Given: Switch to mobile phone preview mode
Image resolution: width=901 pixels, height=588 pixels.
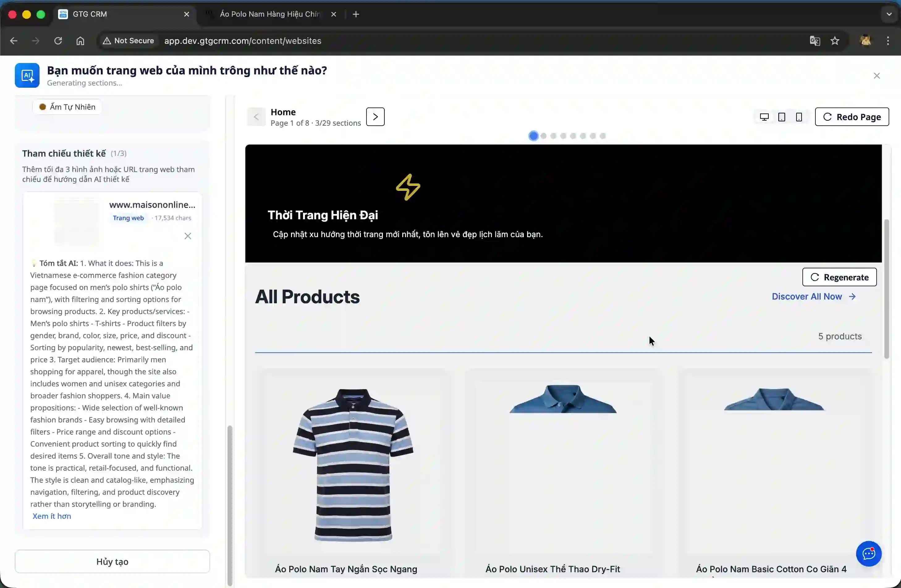Looking at the screenshot, I should (799, 117).
